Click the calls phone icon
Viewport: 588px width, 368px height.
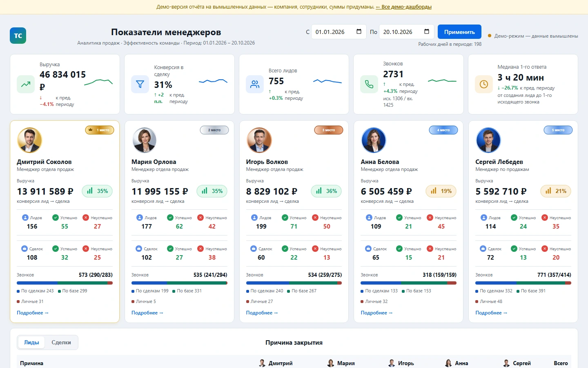click(369, 84)
